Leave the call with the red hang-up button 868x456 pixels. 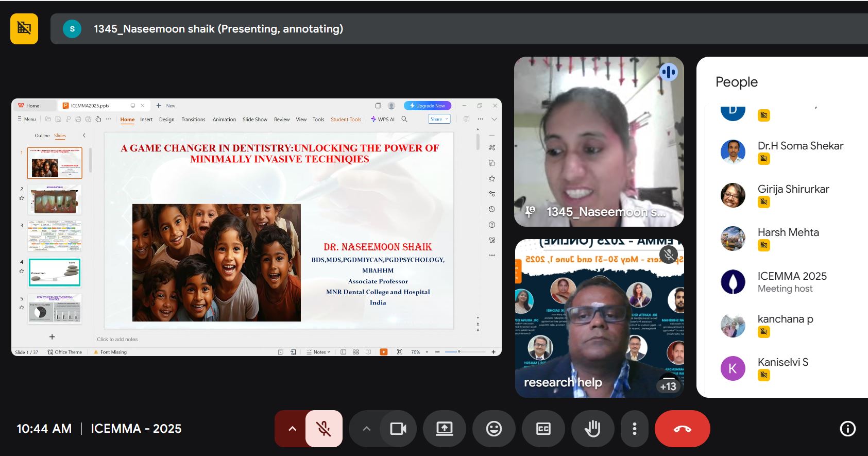683,429
